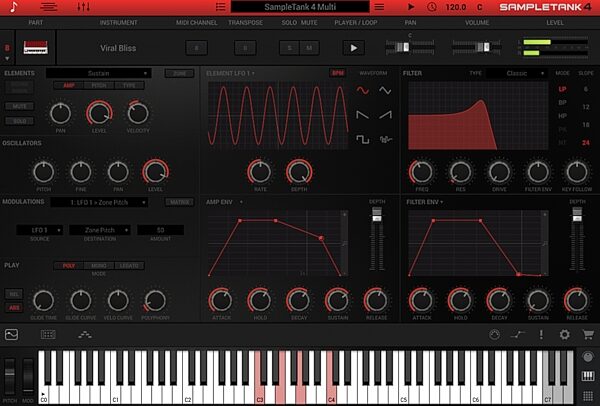Click the Viral Bliss instrument thumbnail
Viewport: 600px width, 406px height.
(x=36, y=48)
